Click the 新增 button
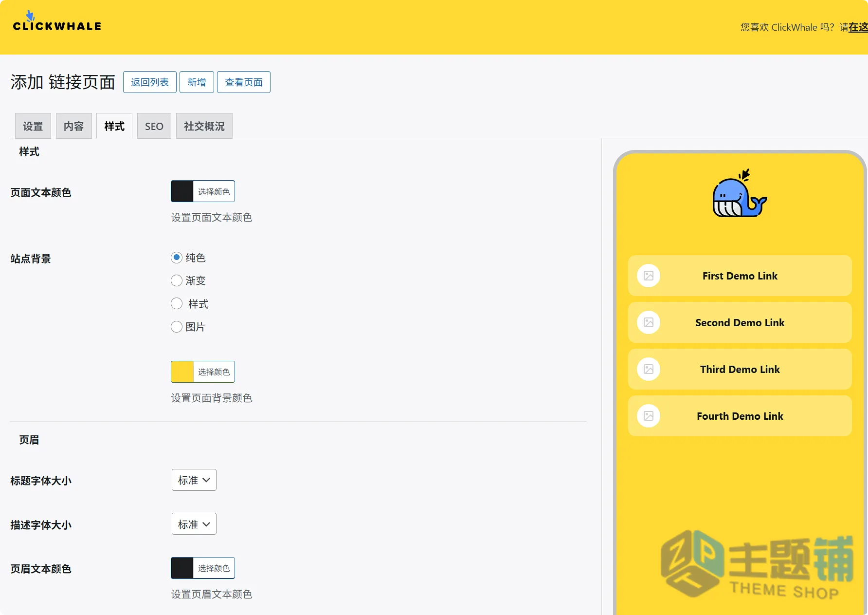The width and height of the screenshot is (868, 615). click(197, 82)
